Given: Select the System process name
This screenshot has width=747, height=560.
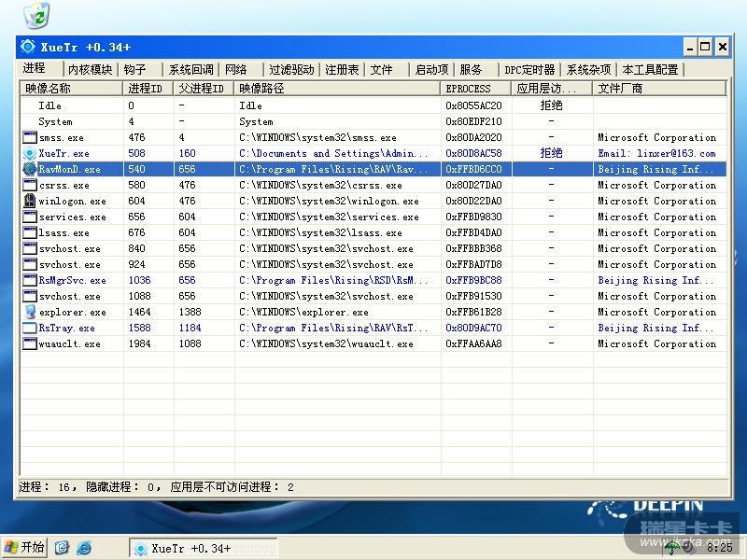Looking at the screenshot, I should [x=55, y=122].
